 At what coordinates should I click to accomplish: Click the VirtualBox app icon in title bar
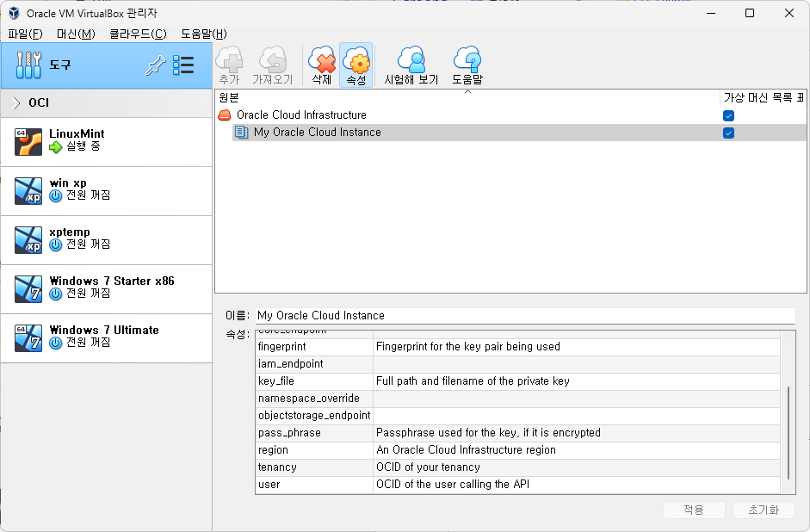coord(14,13)
